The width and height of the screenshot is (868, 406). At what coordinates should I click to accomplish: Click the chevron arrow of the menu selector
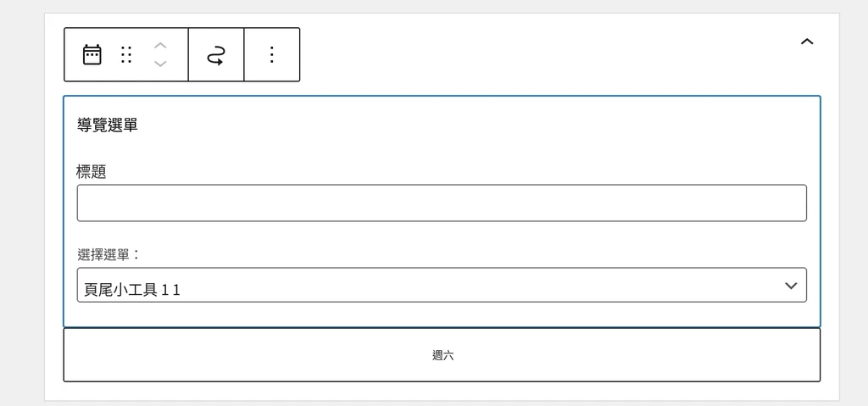[x=791, y=286]
